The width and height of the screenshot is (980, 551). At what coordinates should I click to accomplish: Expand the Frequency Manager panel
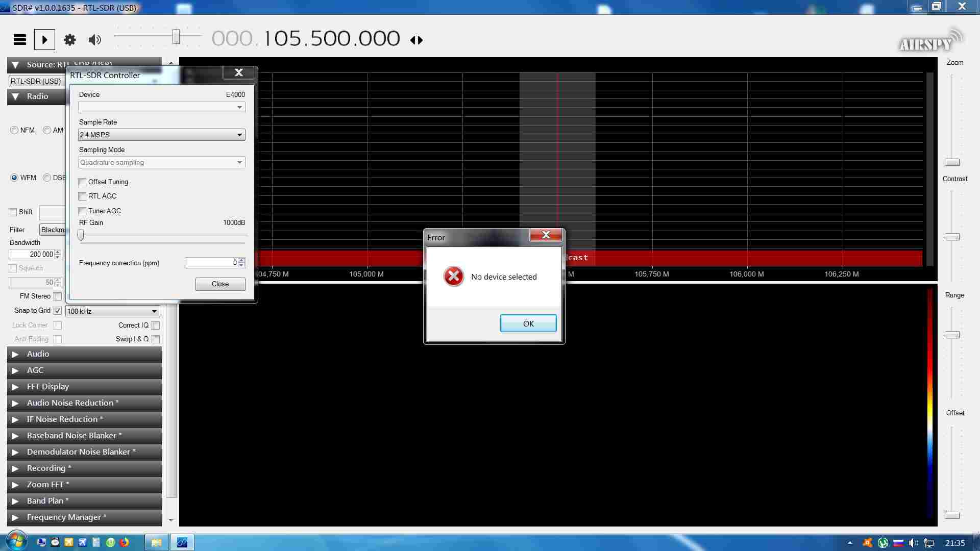[x=84, y=517]
